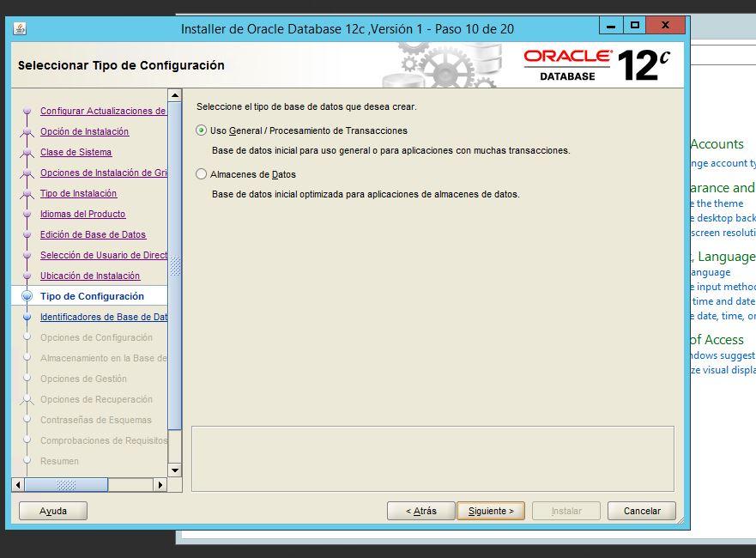Click the sidebar horizontal scrollbar thumb
The width and height of the screenshot is (756, 558).
click(x=66, y=485)
